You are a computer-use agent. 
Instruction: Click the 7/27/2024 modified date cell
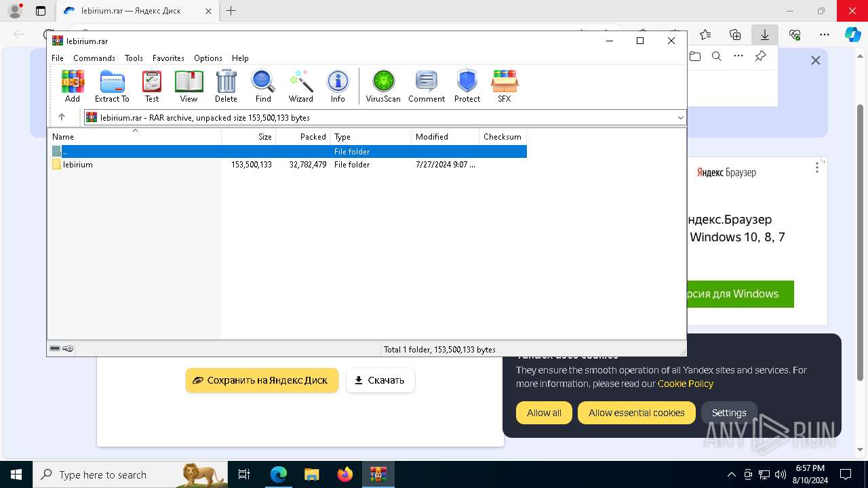pyautogui.click(x=446, y=165)
